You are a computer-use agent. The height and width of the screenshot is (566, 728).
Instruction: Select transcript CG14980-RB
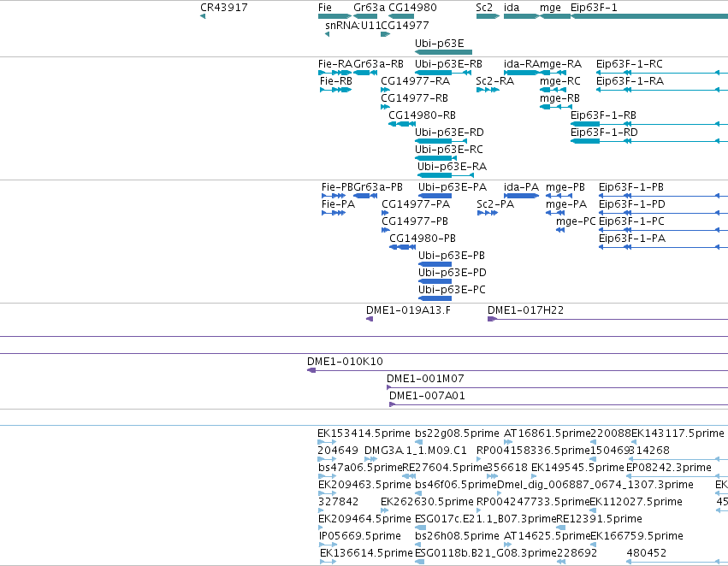click(x=422, y=115)
